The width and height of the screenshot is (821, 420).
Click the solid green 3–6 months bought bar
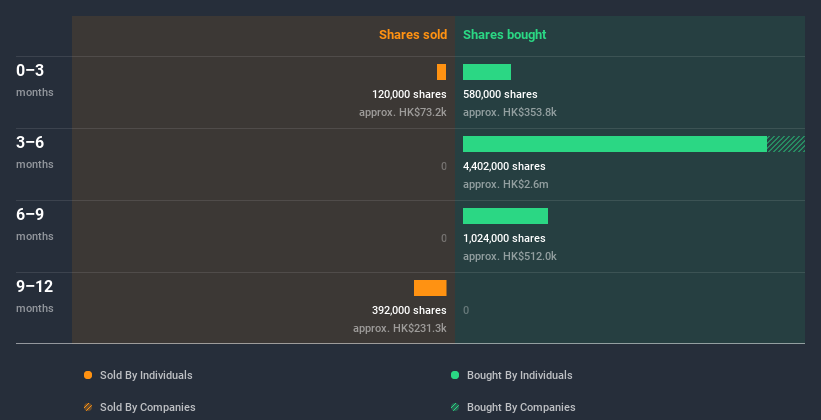pos(615,144)
